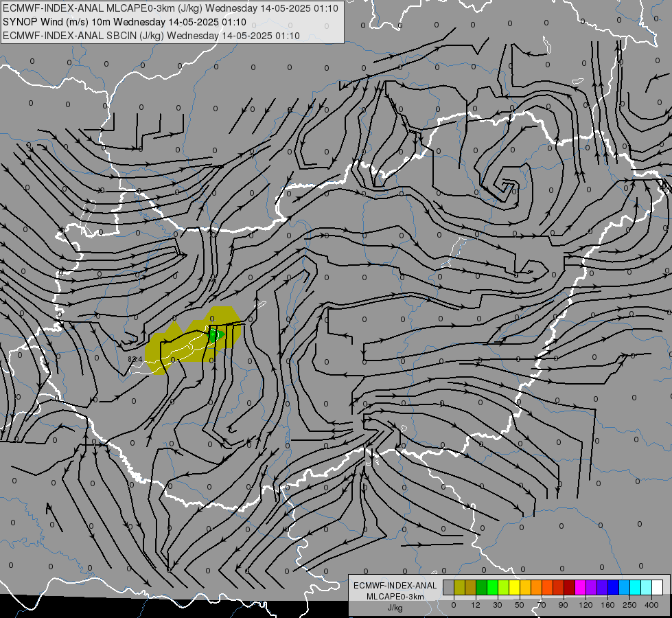
Task: Click the SBCIN title line in header
Action: pyautogui.click(x=151, y=36)
